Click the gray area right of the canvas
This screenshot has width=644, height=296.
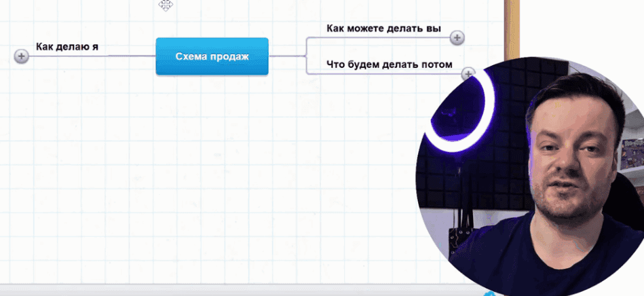[577, 27]
